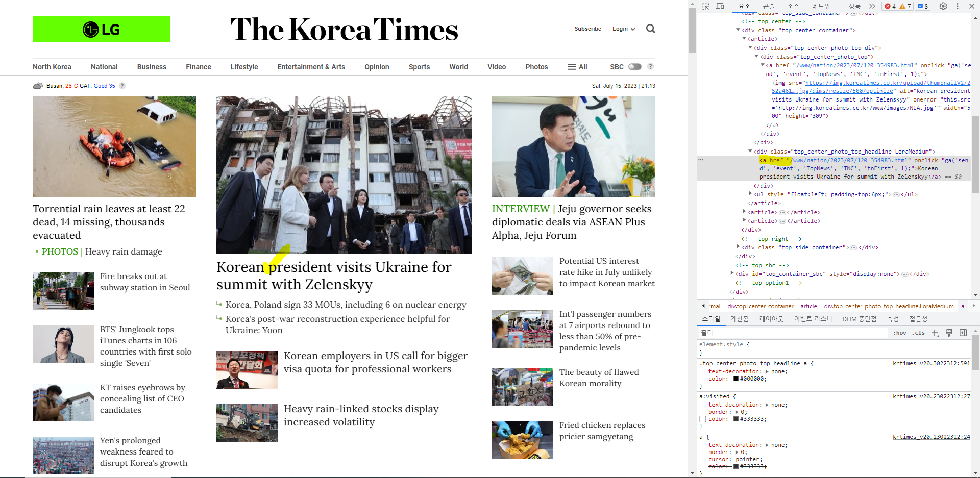The height and width of the screenshot is (478, 980).
Task: Open the Login dropdown
Action: [x=624, y=29]
